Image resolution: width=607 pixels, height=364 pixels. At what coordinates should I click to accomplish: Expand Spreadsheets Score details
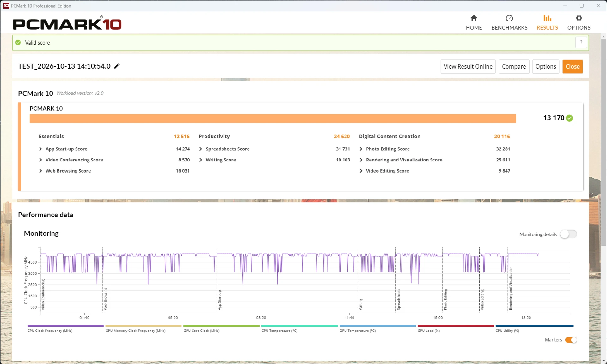click(x=201, y=149)
